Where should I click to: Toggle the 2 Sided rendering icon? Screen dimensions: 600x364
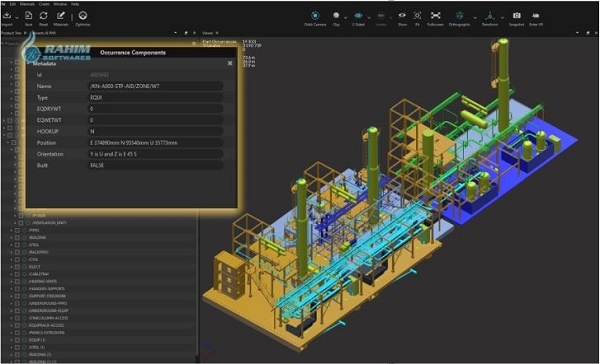pos(358,15)
